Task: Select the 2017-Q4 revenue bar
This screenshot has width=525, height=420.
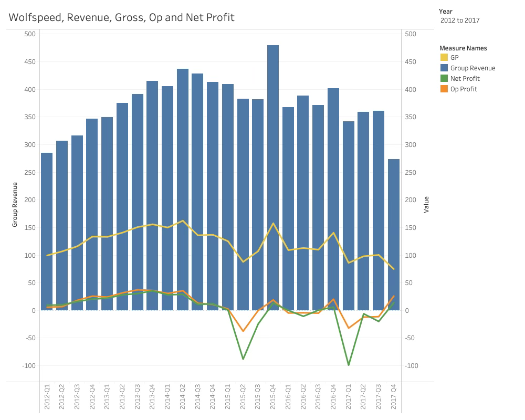Action: click(393, 235)
